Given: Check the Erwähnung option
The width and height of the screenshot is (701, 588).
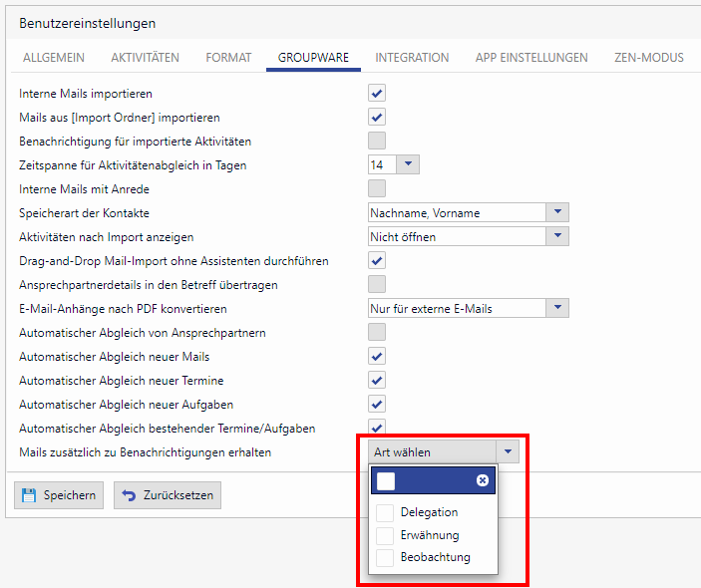Looking at the screenshot, I should click(385, 535).
